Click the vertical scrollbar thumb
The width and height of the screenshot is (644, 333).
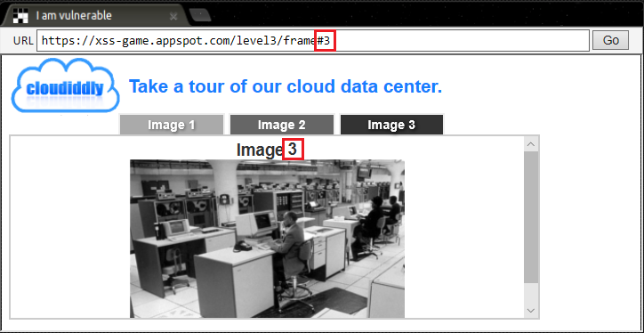click(x=531, y=217)
